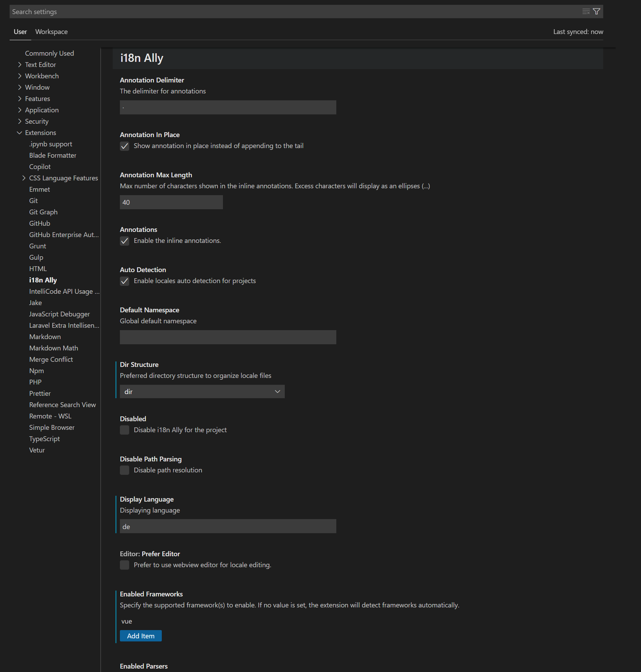
Task: Expand CSS Language Features chevron
Action: (x=24, y=178)
